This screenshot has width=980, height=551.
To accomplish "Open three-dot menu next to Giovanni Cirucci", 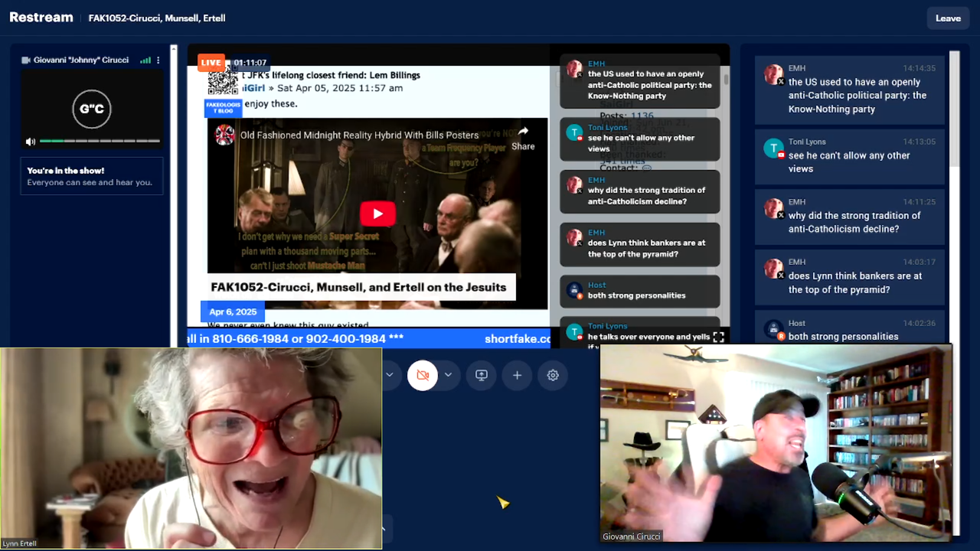I will pyautogui.click(x=158, y=60).
